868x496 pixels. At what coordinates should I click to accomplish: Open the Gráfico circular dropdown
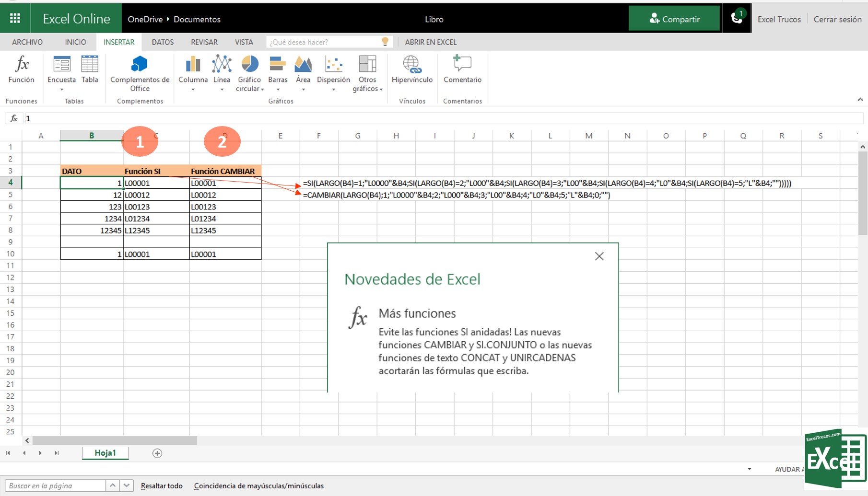coord(262,89)
